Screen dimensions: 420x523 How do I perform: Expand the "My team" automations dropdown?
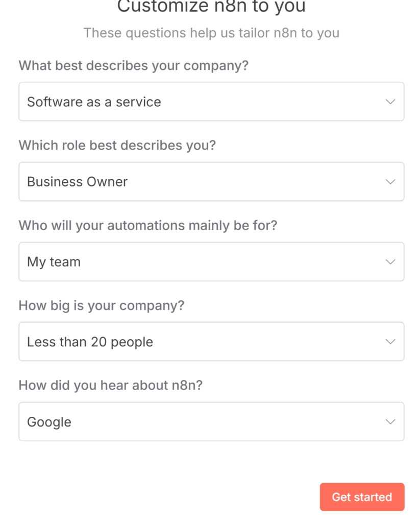point(204,262)
